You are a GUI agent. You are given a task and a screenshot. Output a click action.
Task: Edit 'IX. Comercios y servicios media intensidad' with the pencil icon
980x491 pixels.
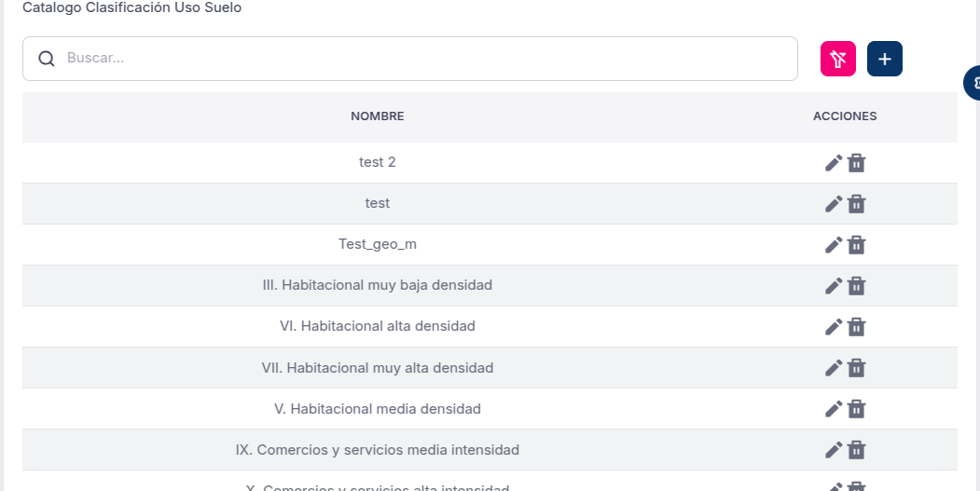(x=834, y=450)
